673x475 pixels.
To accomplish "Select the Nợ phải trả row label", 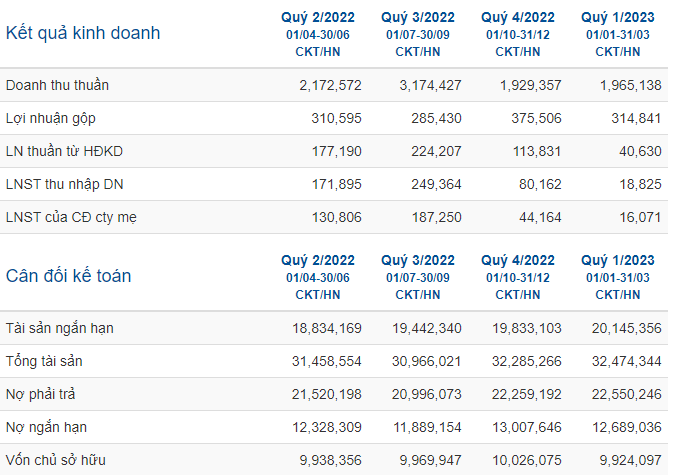I will [40, 394].
